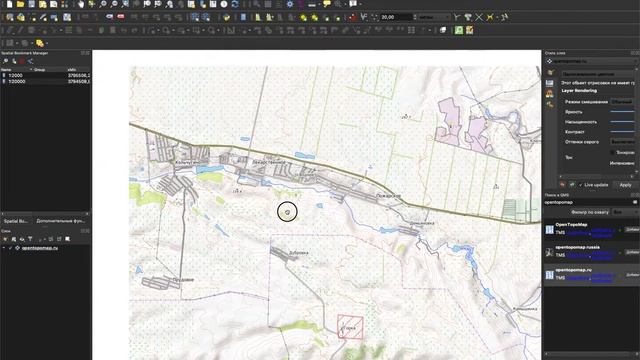Select the Zoom Out magnifier tool
Screen dimensions: 640x360
tap(114, 4)
